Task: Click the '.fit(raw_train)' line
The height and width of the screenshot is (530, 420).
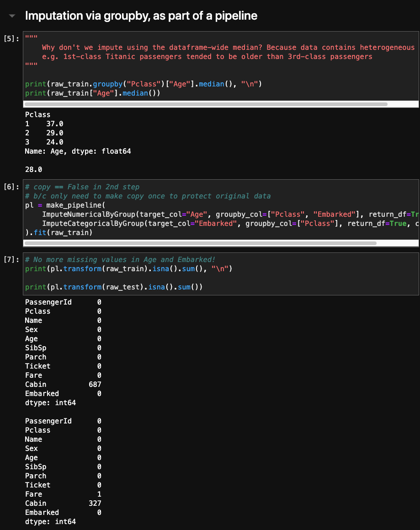Action: tap(59, 233)
